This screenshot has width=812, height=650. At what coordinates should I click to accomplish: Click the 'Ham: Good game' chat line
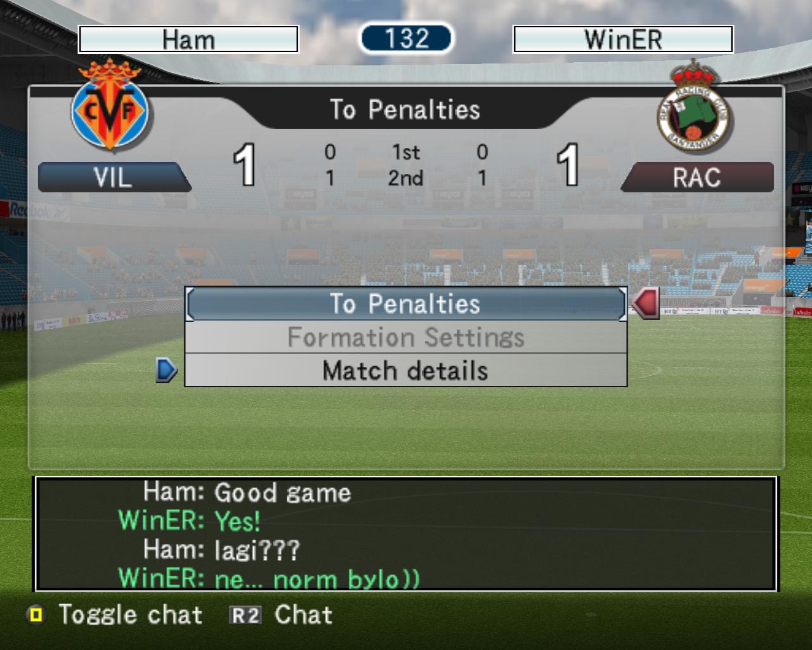[247, 493]
